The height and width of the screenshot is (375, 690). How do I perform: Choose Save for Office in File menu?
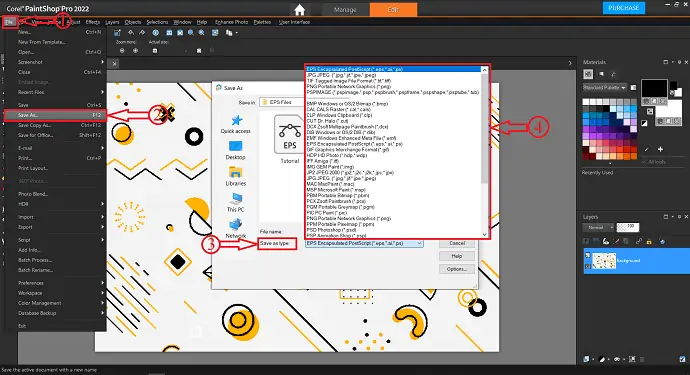click(x=55, y=136)
